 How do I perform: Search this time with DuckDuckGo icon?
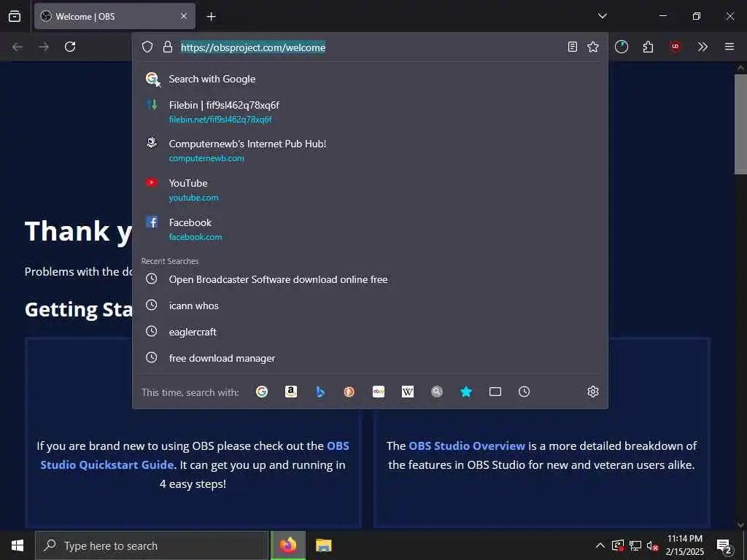coord(349,392)
